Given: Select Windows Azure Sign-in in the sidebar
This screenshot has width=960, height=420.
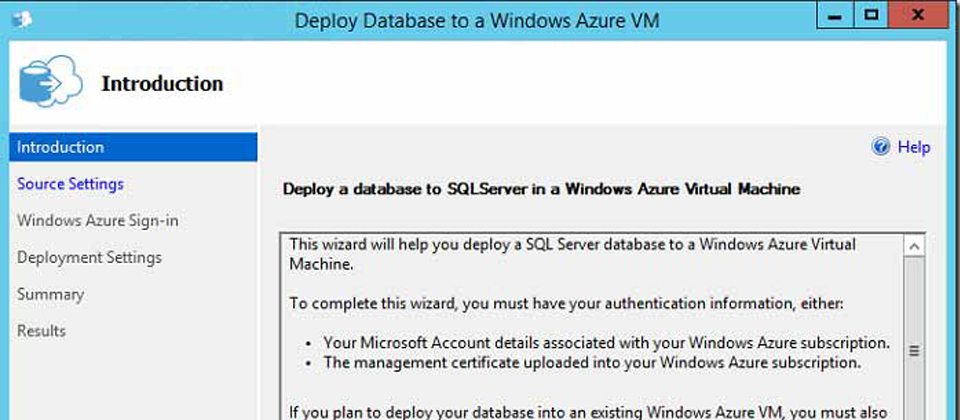Looking at the screenshot, I should coord(97,220).
